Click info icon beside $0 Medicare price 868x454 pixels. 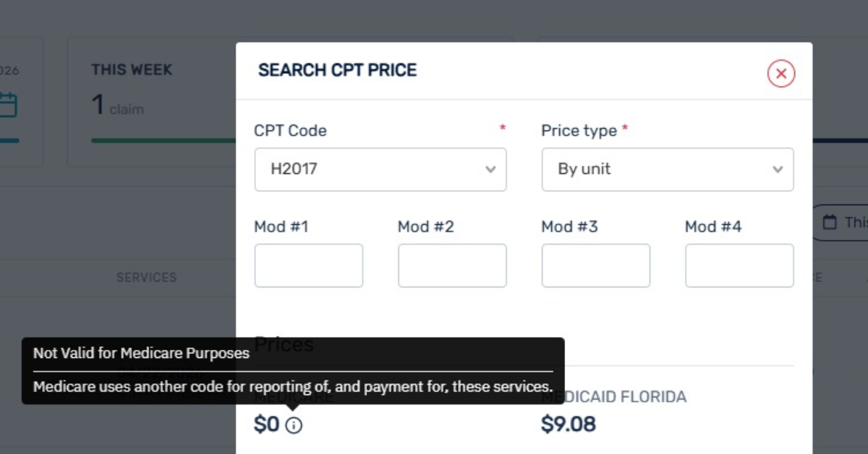[293, 426]
